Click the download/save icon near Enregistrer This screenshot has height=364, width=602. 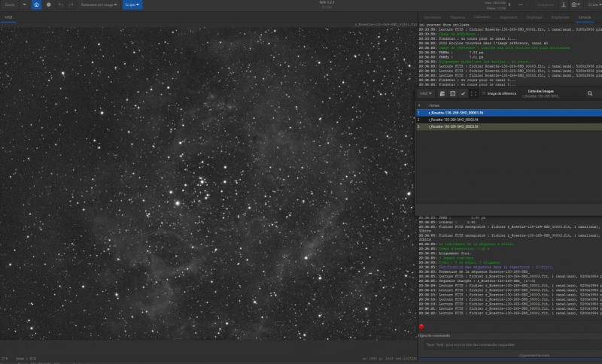(x=563, y=5)
